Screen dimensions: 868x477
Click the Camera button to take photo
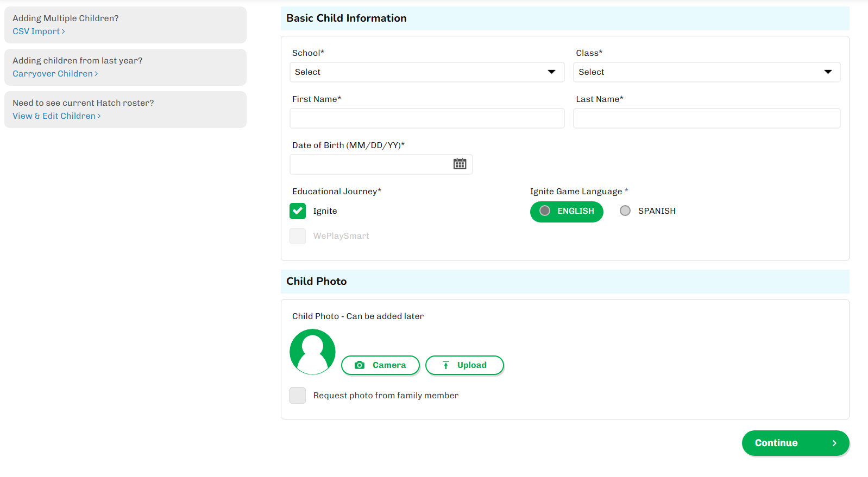[380, 365]
